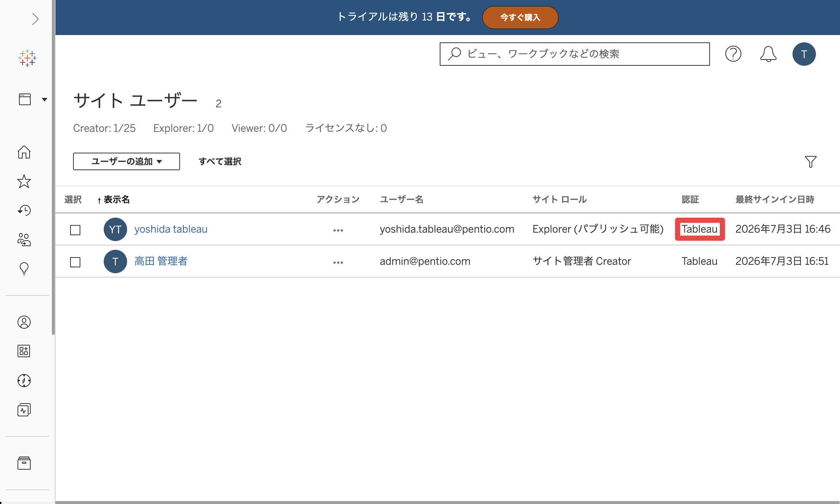Open Users person-circle icon in sidebar
The image size is (840, 504).
pos(24,322)
